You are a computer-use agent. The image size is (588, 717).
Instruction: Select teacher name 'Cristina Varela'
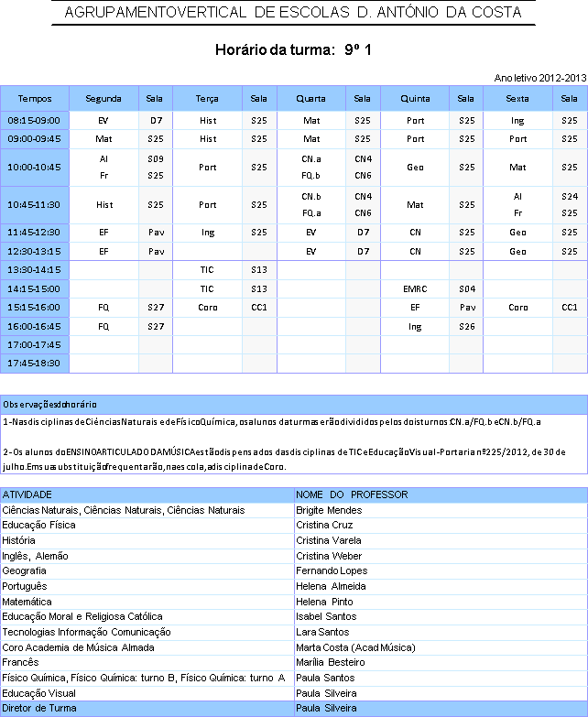pos(328,540)
